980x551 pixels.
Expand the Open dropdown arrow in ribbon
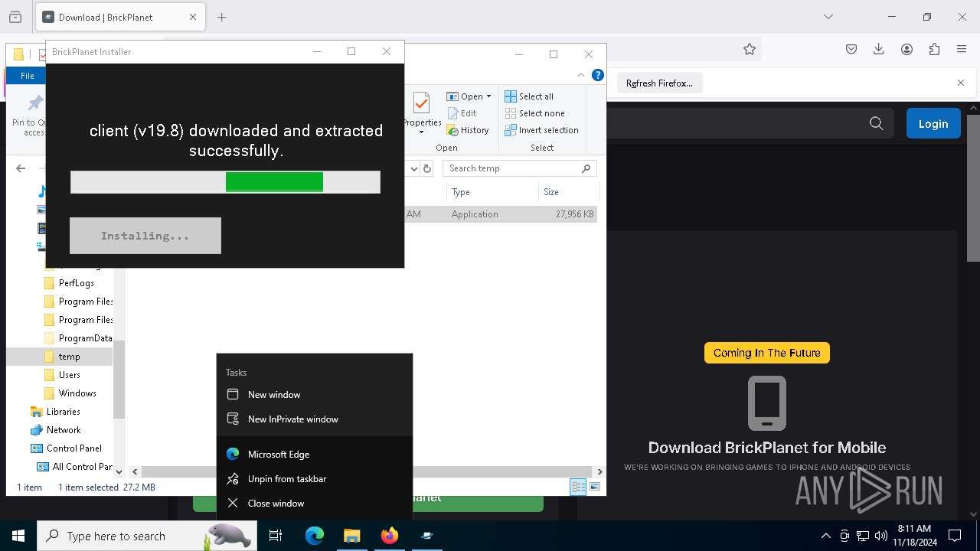(488, 96)
